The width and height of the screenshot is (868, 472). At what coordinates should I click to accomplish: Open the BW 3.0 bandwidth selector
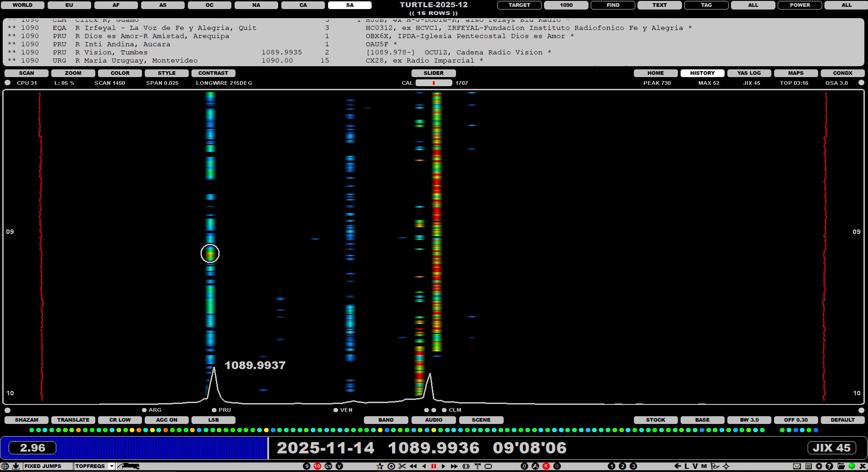coord(749,420)
